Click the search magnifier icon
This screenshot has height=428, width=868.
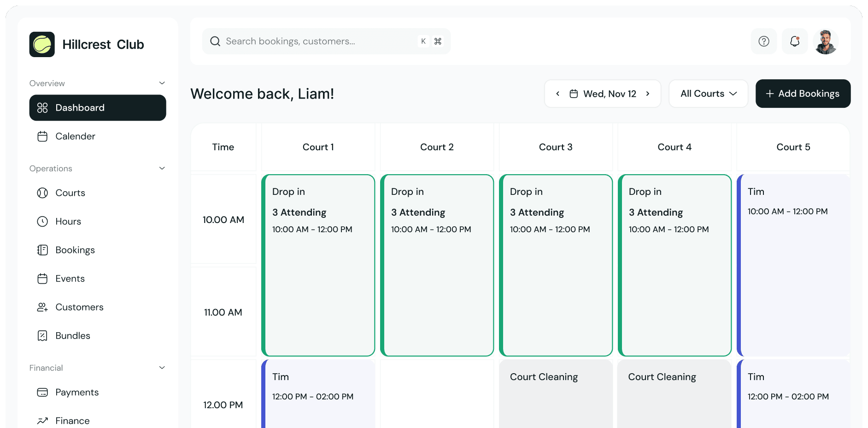click(215, 41)
